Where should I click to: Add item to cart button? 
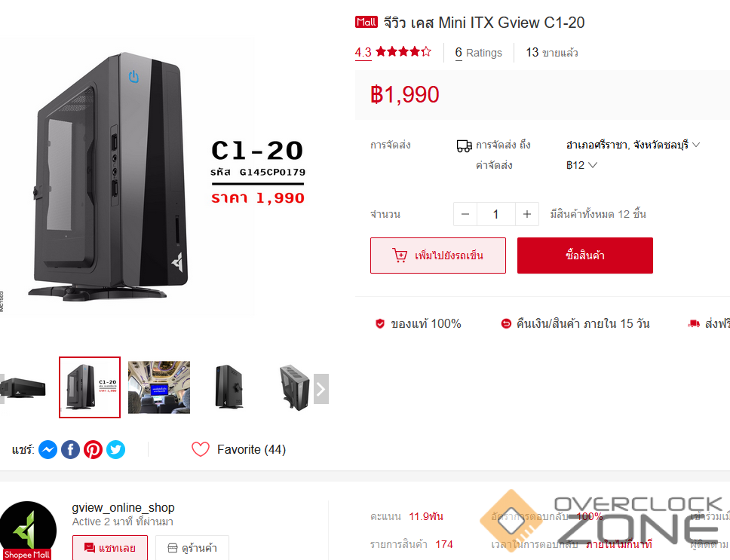click(438, 256)
